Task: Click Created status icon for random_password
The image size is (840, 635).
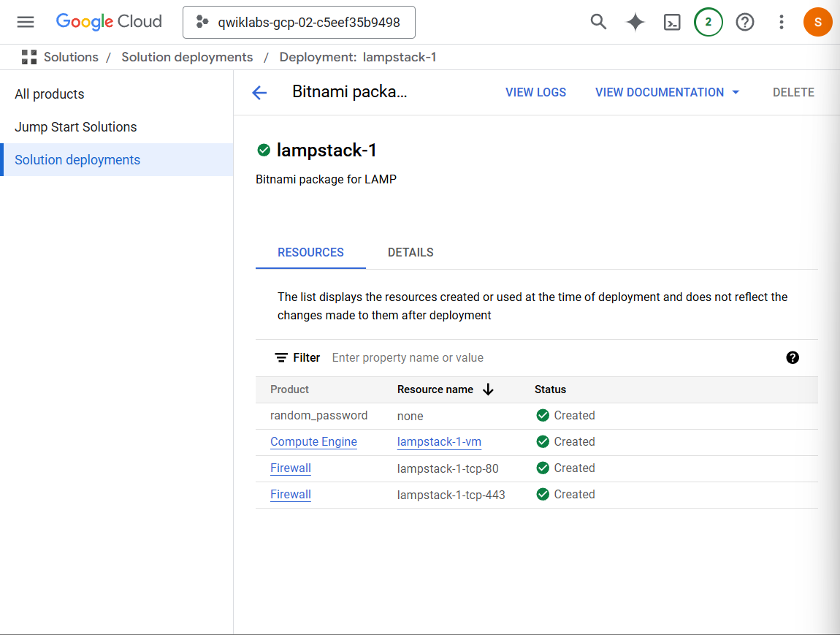Action: click(x=543, y=415)
